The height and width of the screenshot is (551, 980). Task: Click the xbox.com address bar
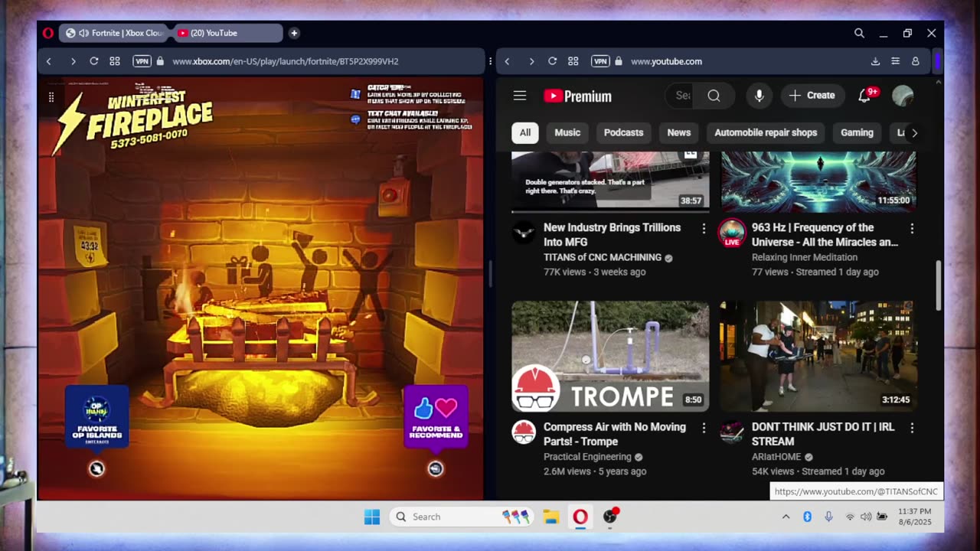pos(285,61)
